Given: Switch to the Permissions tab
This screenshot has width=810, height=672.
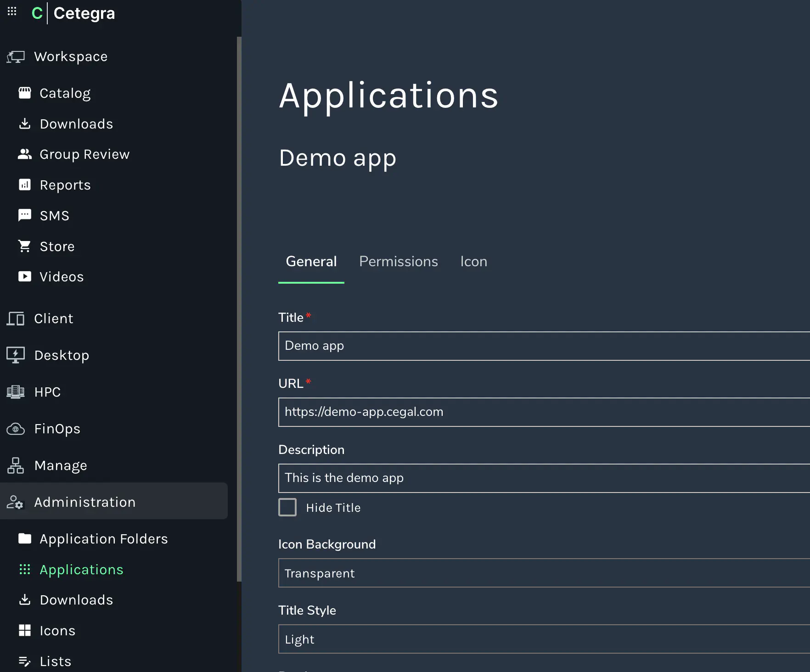Looking at the screenshot, I should pyautogui.click(x=399, y=261).
